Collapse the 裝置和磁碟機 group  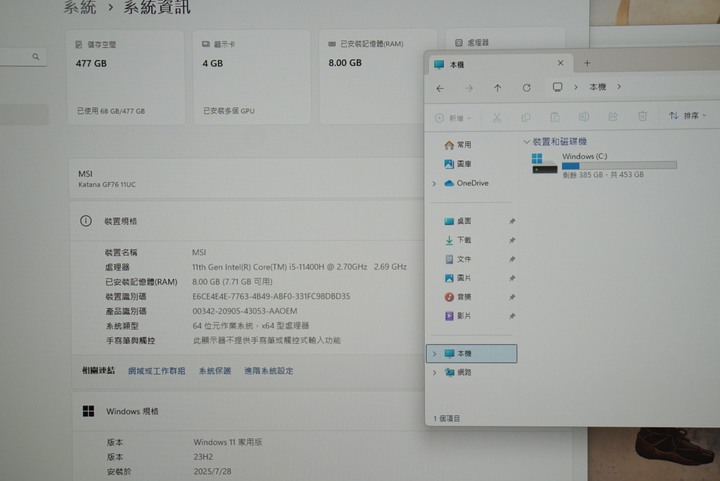tap(526, 142)
